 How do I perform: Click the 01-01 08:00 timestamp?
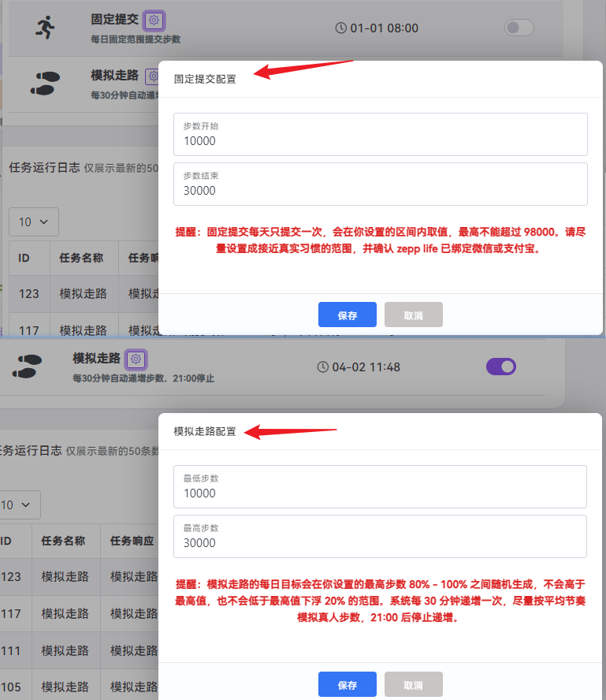click(385, 28)
